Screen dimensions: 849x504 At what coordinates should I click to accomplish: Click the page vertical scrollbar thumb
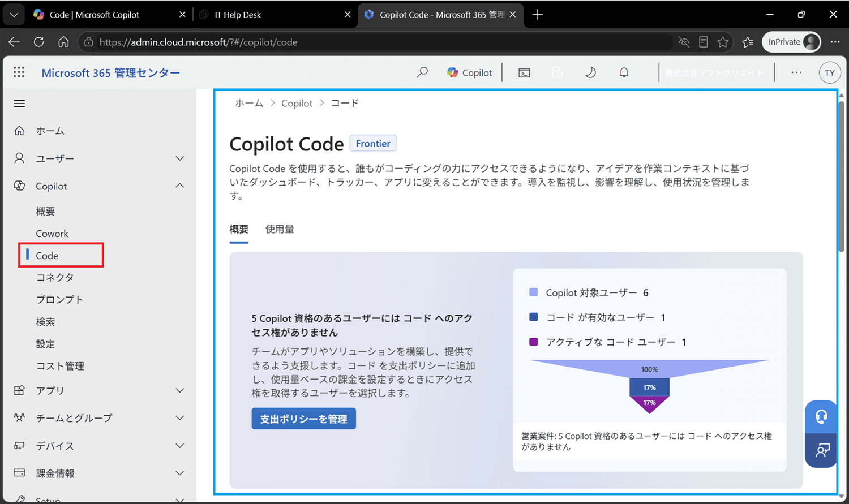tap(842, 175)
